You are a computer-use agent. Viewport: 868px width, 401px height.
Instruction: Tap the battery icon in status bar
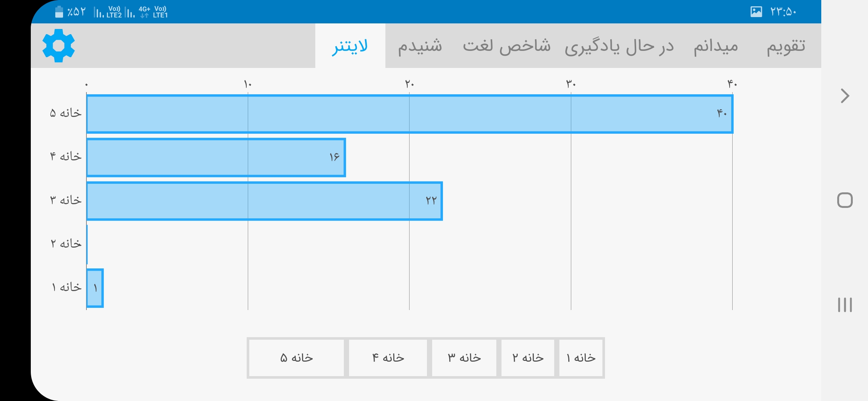59,12
